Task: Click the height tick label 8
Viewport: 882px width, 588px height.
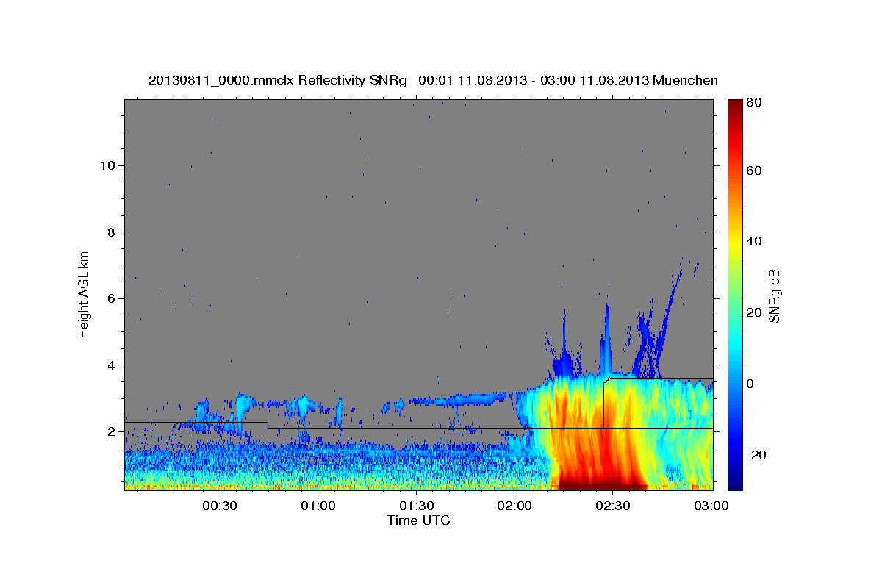Action: click(111, 232)
